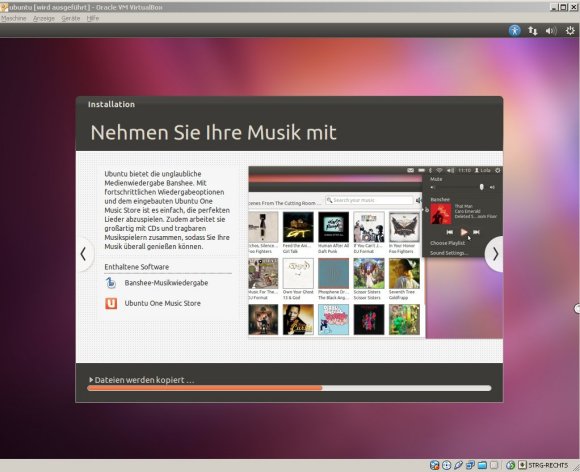Screen dimensions: 580x472
Task: Open the Hilfe menu
Action: pyautogui.click(x=93, y=18)
